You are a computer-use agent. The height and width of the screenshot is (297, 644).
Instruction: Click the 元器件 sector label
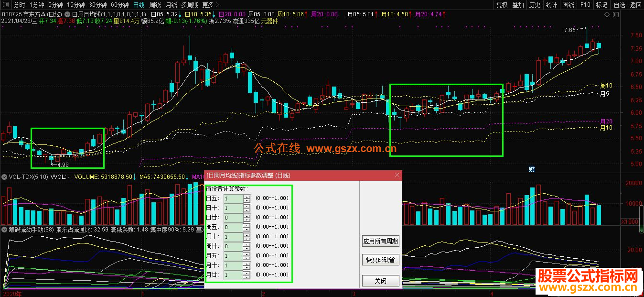268,22
